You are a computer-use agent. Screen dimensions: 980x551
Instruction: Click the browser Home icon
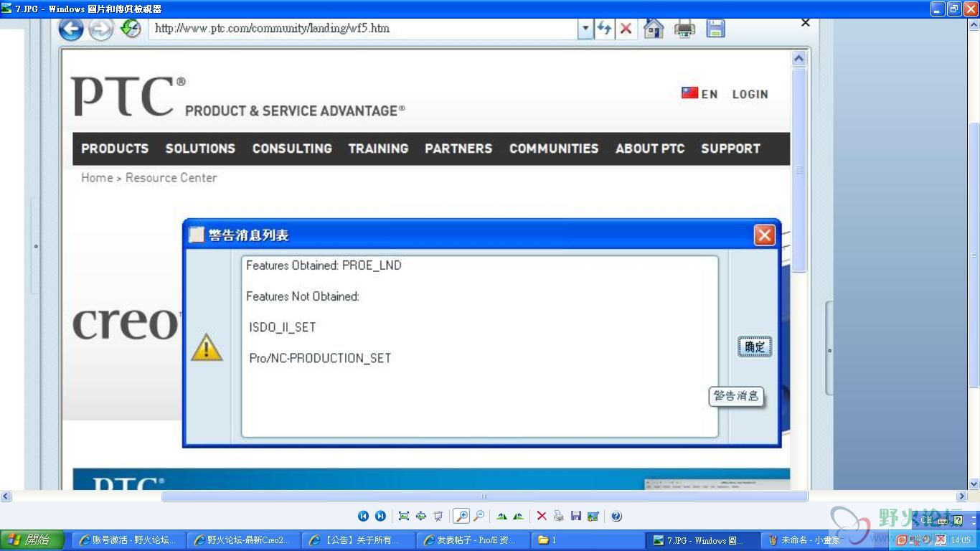click(654, 28)
